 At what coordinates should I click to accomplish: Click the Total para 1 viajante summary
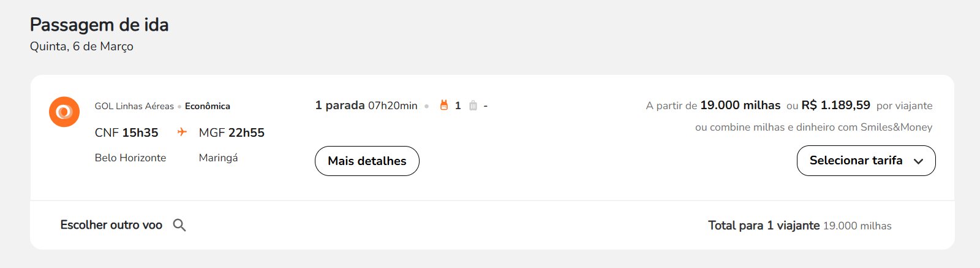[800, 225]
